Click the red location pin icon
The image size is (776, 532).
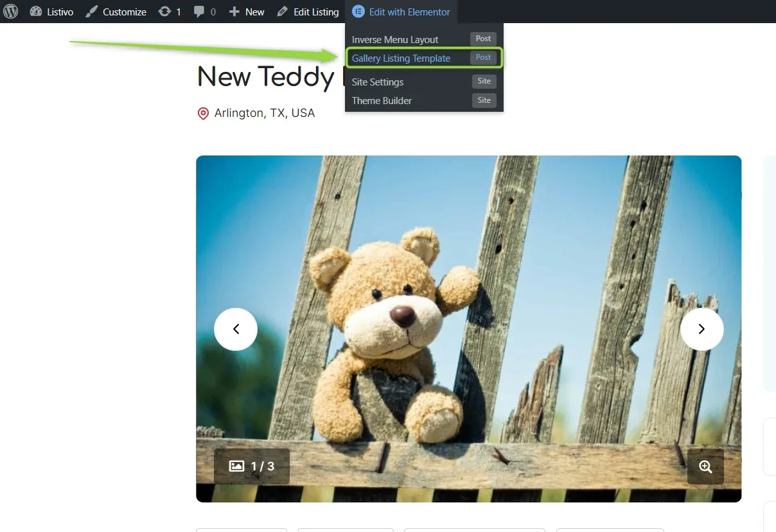203,114
